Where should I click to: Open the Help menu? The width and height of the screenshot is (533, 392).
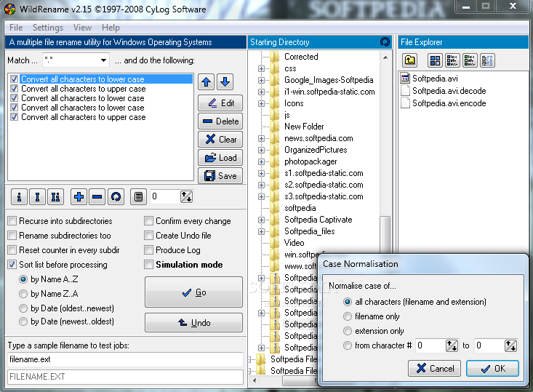(111, 28)
